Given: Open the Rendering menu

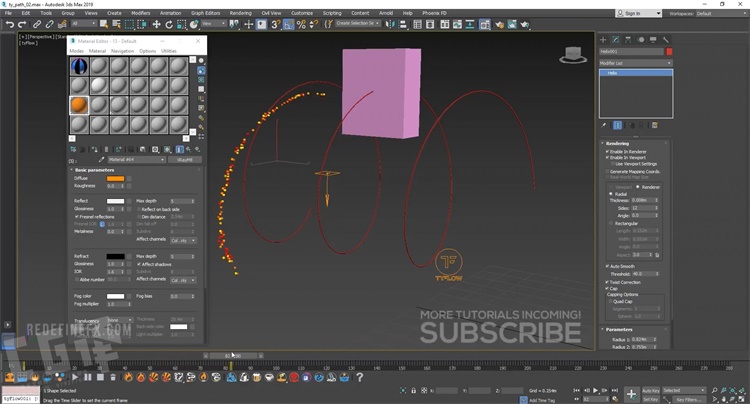Looking at the screenshot, I should (241, 13).
